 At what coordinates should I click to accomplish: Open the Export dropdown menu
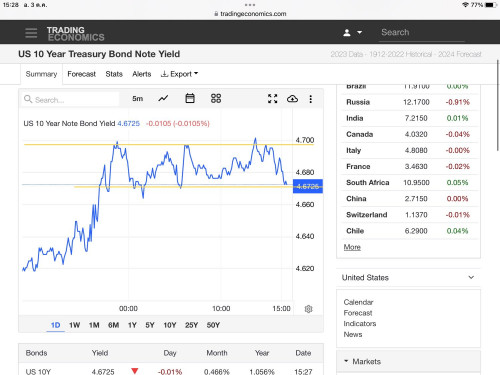click(x=179, y=74)
